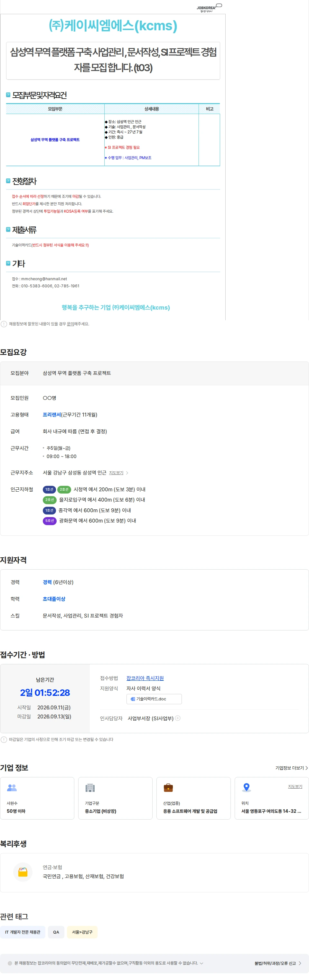309x980 pixels.
Task: Click the gray dot icon in footer notice
Action: coord(10,963)
